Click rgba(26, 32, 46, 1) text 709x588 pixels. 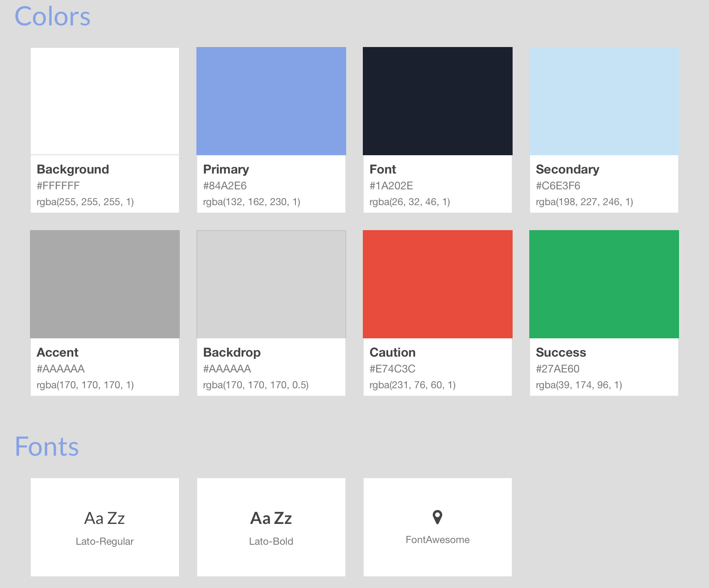tap(410, 202)
